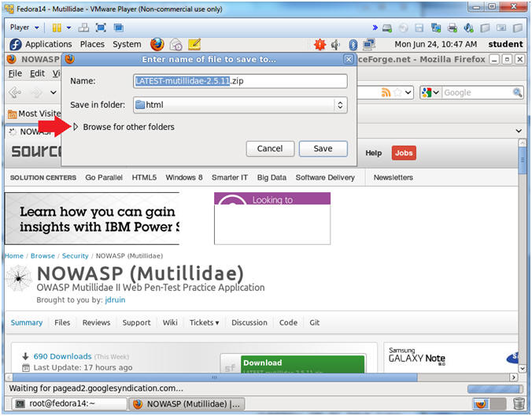Click the CD/DVD device icon in VMware toolbar

(404, 28)
